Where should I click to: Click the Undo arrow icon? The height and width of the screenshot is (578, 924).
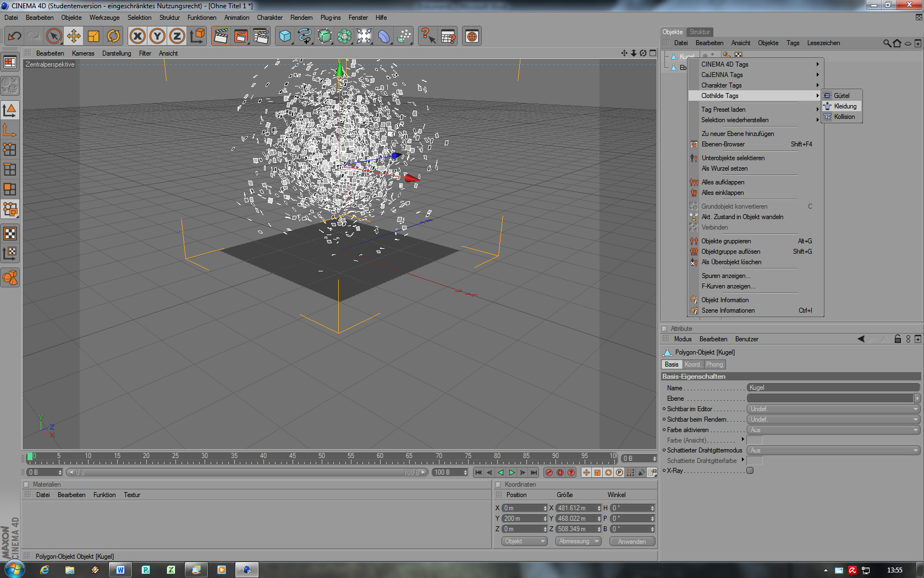(14, 36)
